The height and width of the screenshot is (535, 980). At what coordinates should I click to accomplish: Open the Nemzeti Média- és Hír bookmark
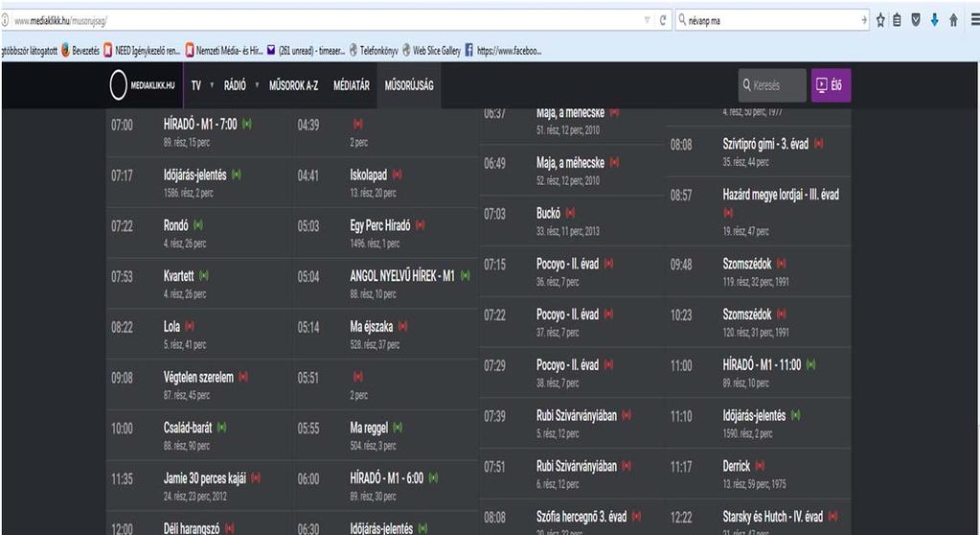tap(224, 51)
